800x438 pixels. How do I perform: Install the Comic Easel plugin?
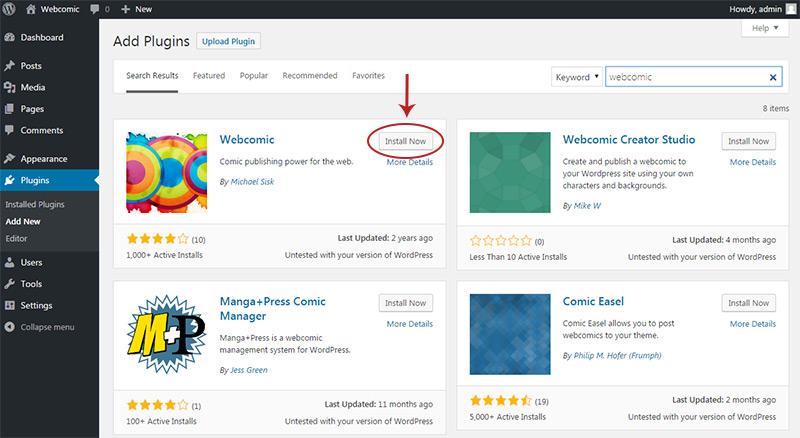click(748, 303)
